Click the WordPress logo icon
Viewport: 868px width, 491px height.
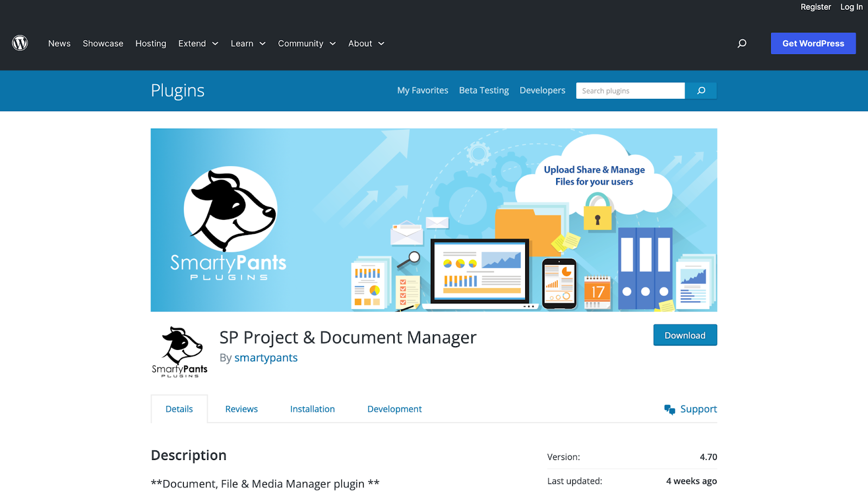coord(20,43)
